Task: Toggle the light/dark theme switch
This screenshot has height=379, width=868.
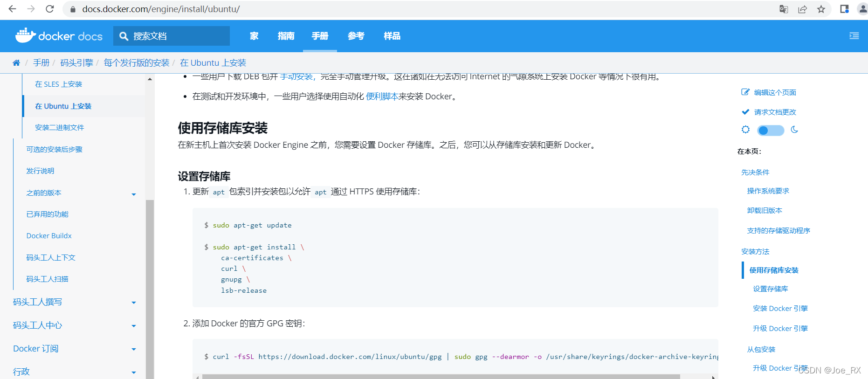Action: pos(770,130)
